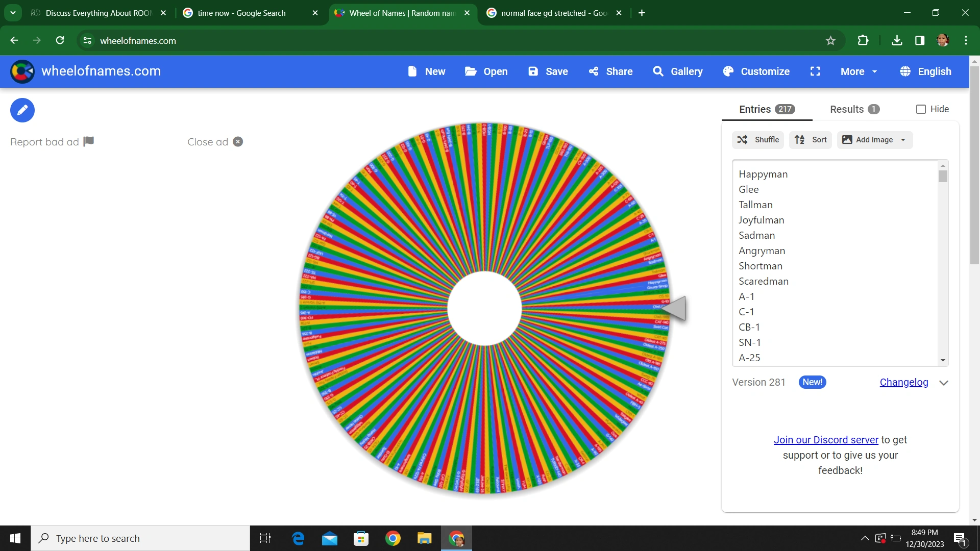Toggle the Hide checkbox
This screenshot has height=551, width=980.
[921, 109]
